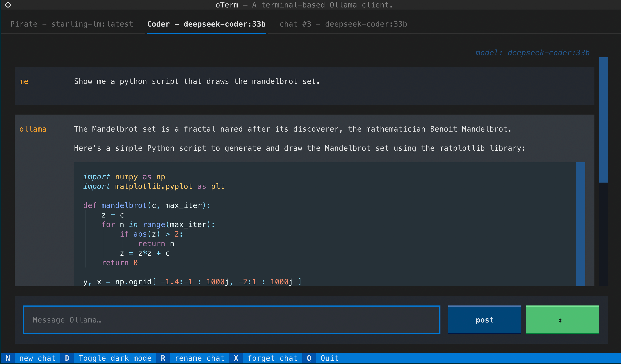Viewport: 621px width, 364px height.
Task: Click the 'def mandelbrot(c, max_iter):' line
Action: point(147,205)
